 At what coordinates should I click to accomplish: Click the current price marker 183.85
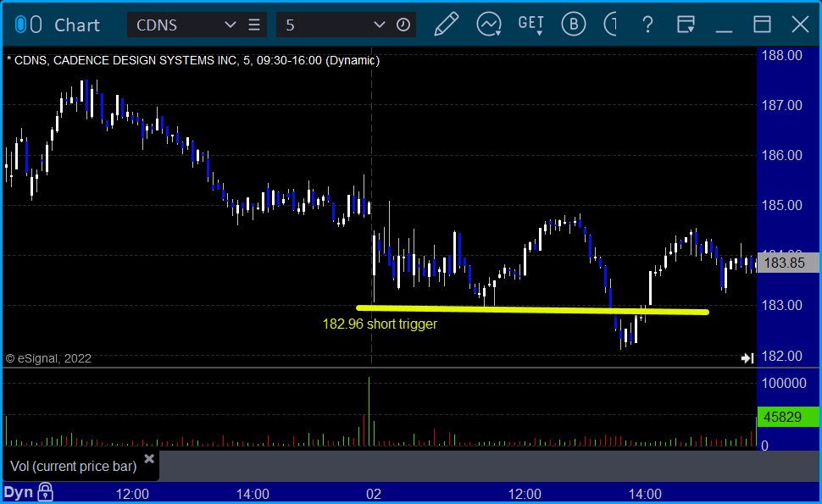coord(788,263)
